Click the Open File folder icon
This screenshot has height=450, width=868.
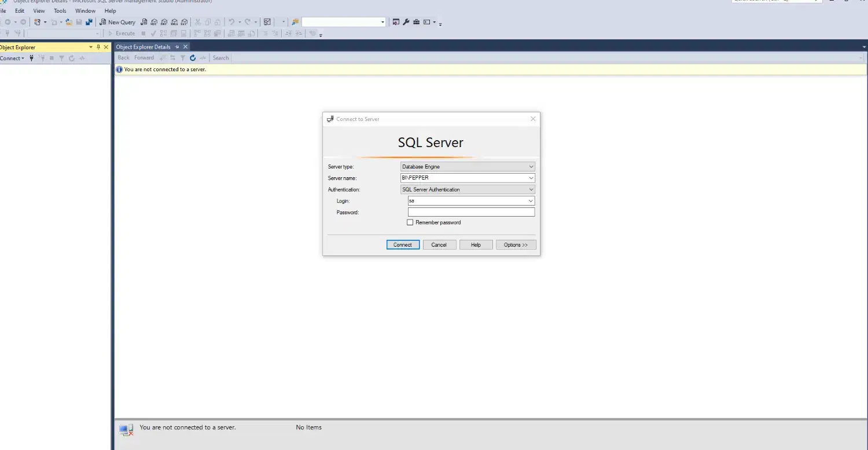(x=69, y=22)
